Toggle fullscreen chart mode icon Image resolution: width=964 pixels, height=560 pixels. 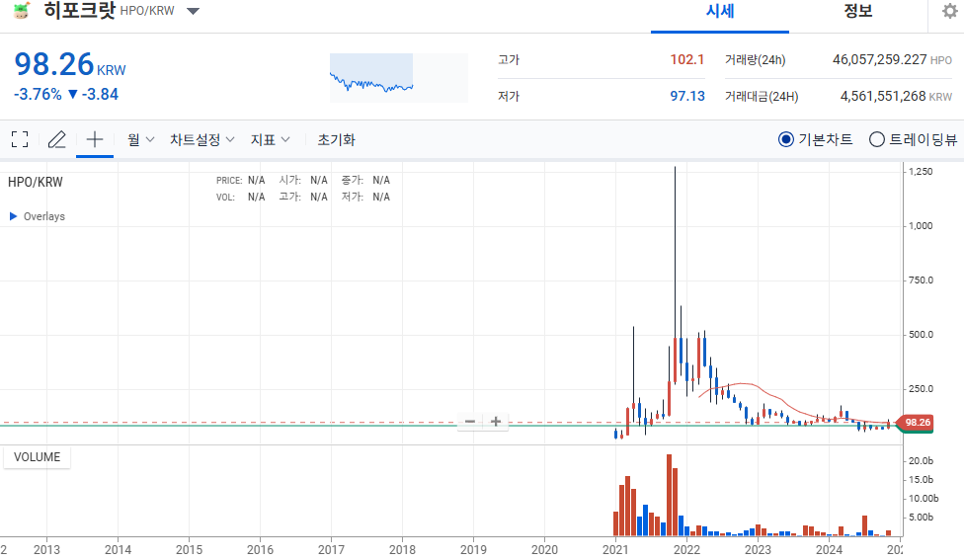click(x=20, y=139)
